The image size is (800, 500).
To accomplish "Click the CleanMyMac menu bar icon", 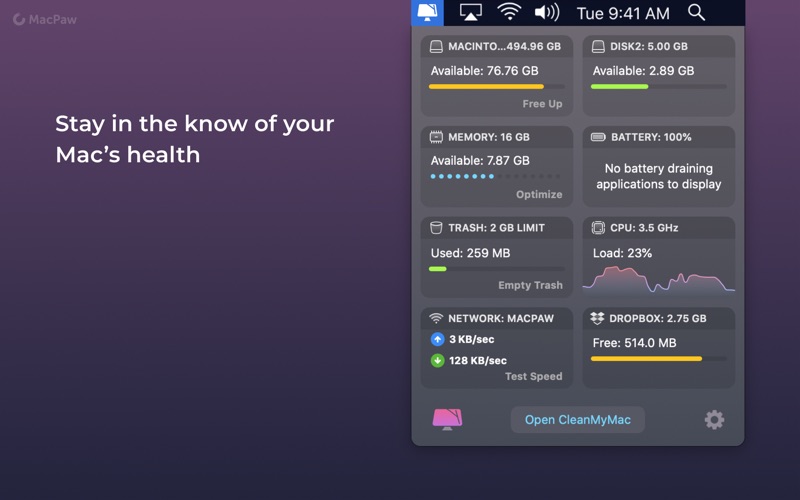I will pos(427,12).
